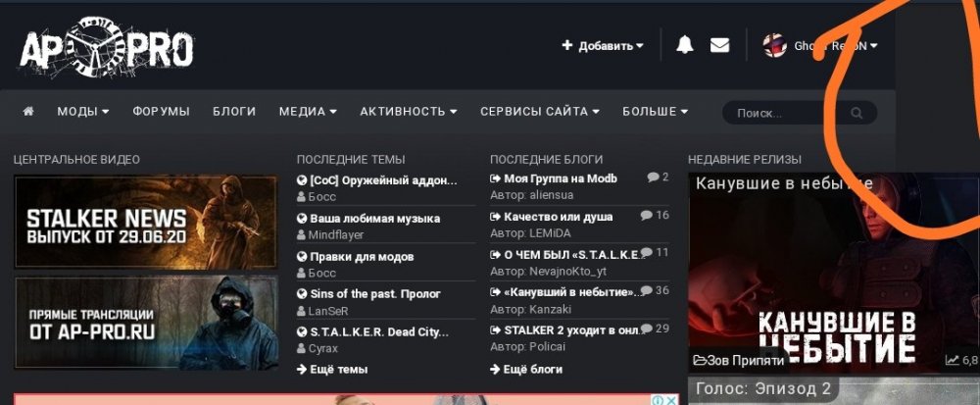Viewport: 980px width, 405px height.
Task: Open the notifications bell
Action: pyautogui.click(x=684, y=45)
